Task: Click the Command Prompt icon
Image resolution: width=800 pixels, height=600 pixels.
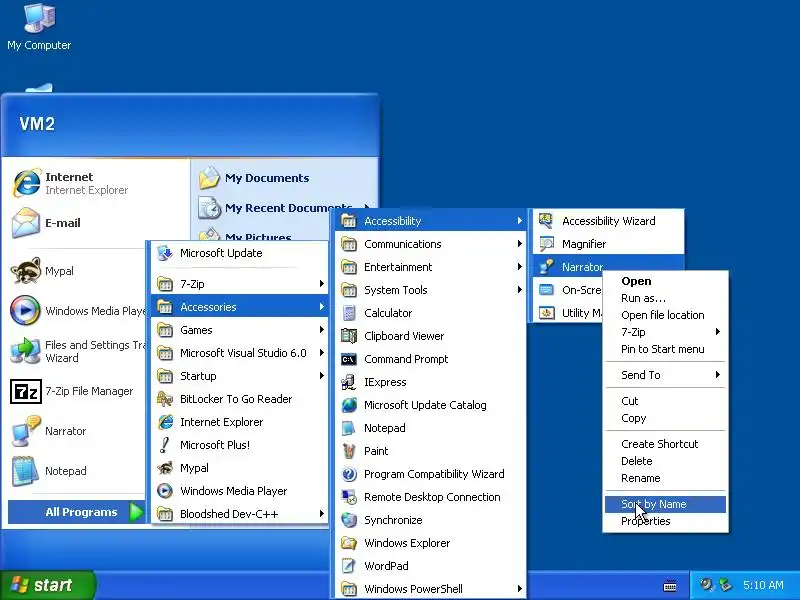Action: (349, 359)
